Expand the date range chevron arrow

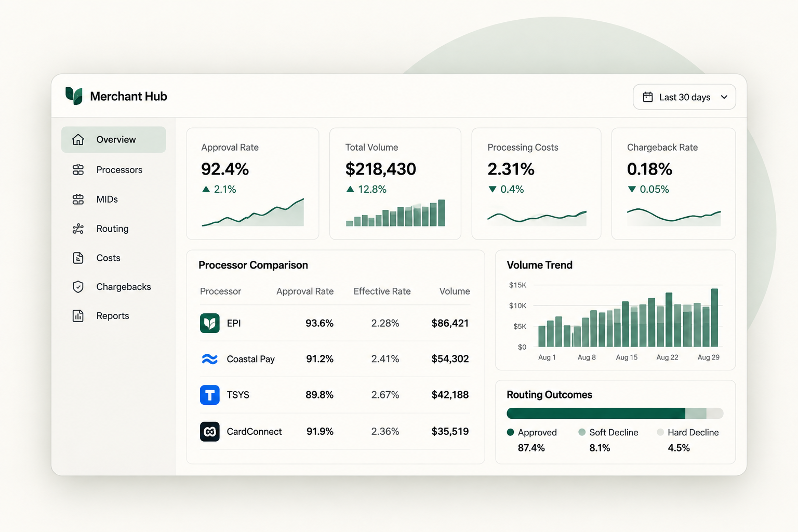point(724,97)
